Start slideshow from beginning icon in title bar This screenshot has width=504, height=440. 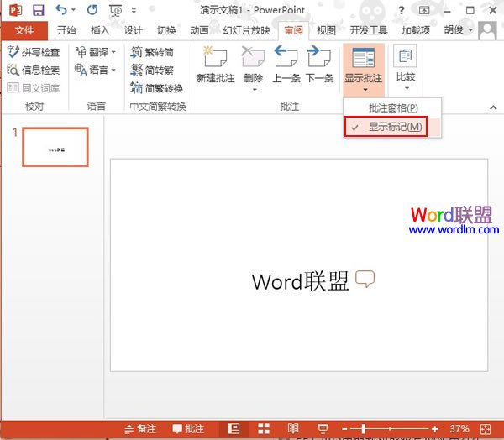[x=116, y=11]
